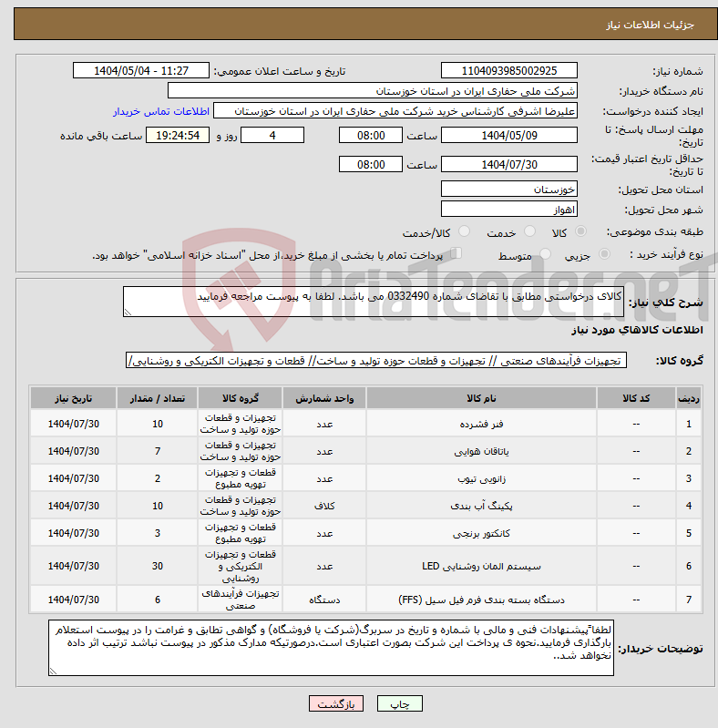The height and width of the screenshot is (728, 718).
Task: Click the quantity 7 cell for یاتاقان هوایی
Action: coord(158,451)
